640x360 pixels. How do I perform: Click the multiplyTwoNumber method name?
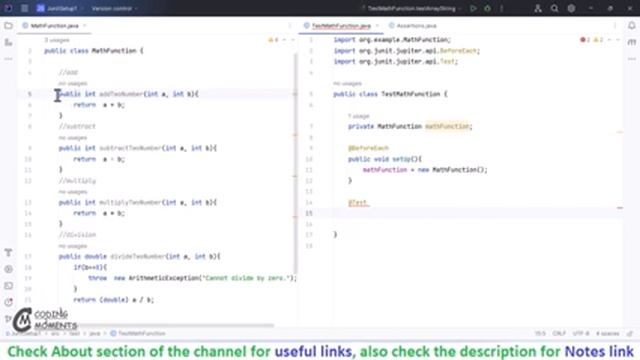point(130,202)
